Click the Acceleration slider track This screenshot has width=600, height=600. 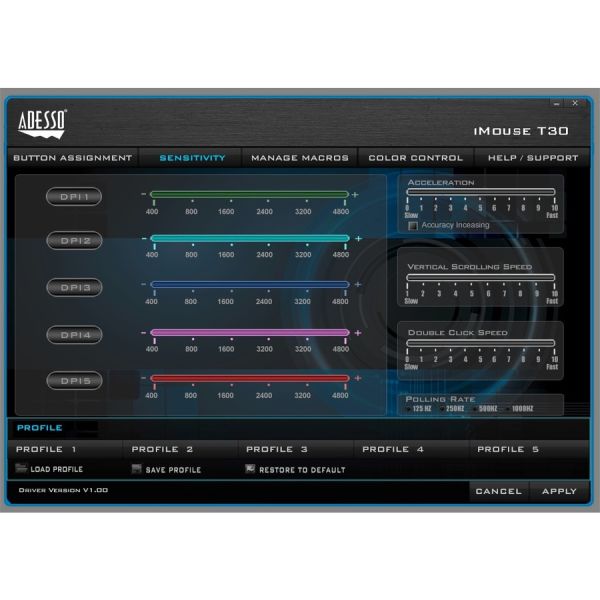point(480,192)
